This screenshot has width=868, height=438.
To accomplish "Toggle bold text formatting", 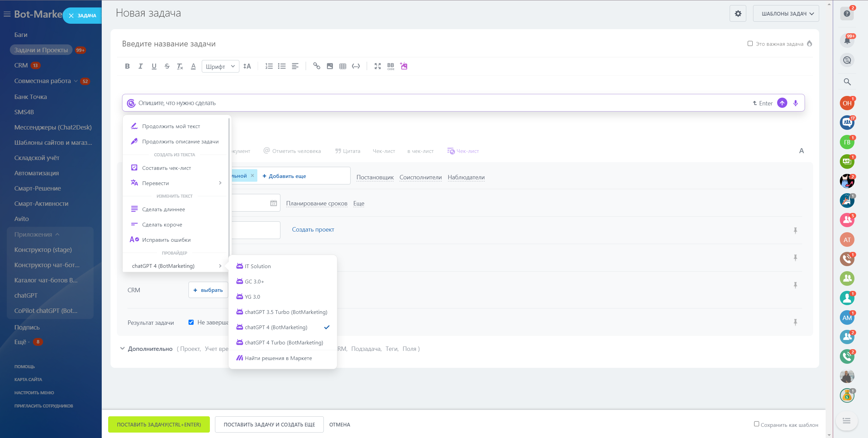I will pyautogui.click(x=127, y=66).
